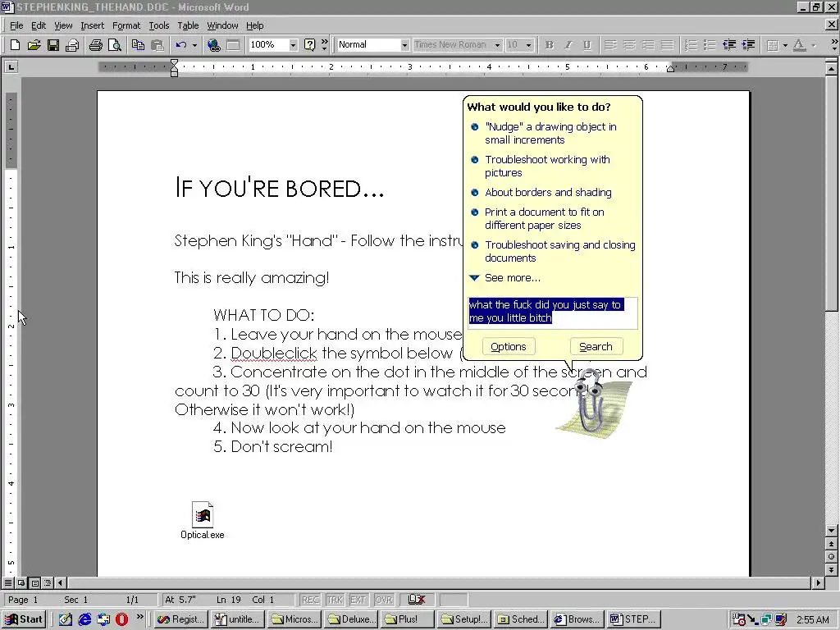Apply underline formatting
840x630 pixels.
point(587,45)
